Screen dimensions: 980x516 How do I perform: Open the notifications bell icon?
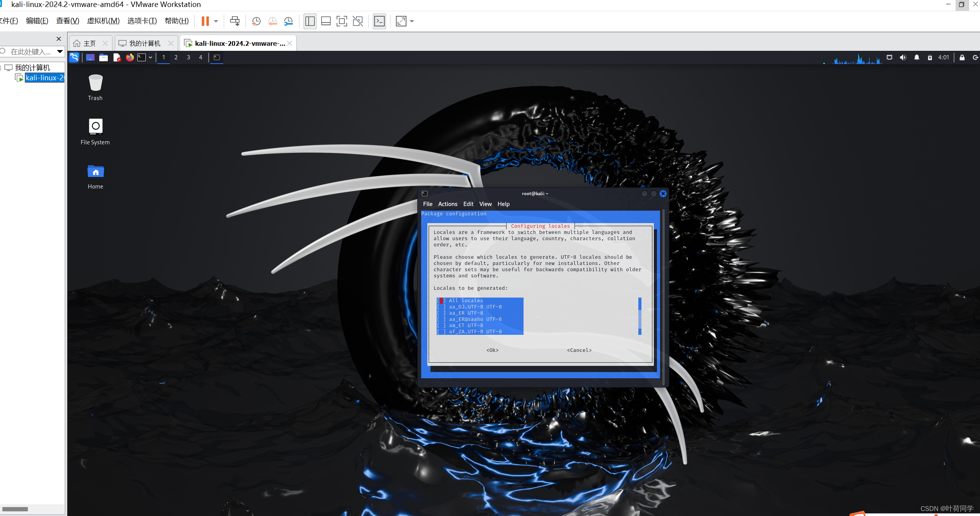(x=917, y=57)
